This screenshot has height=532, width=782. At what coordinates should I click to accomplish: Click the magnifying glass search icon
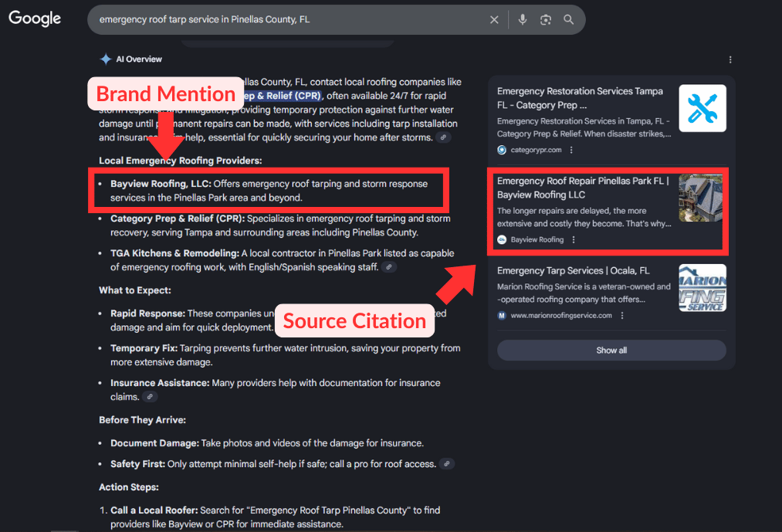[x=568, y=19]
